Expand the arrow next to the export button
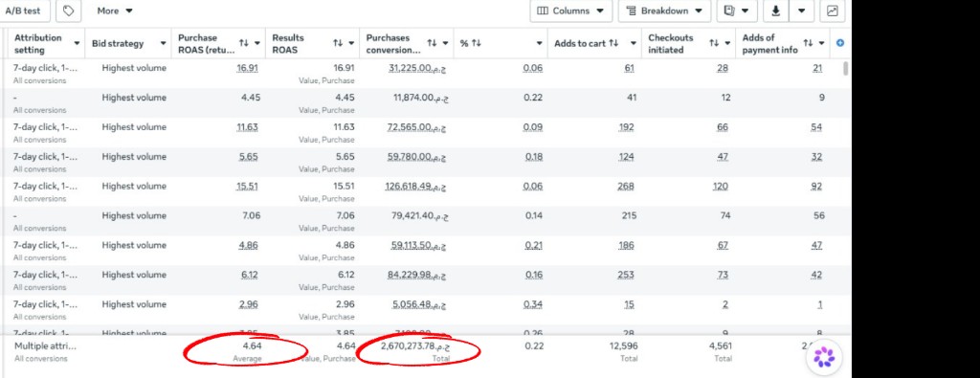Screen dimensions: 980x378 pos(802,11)
